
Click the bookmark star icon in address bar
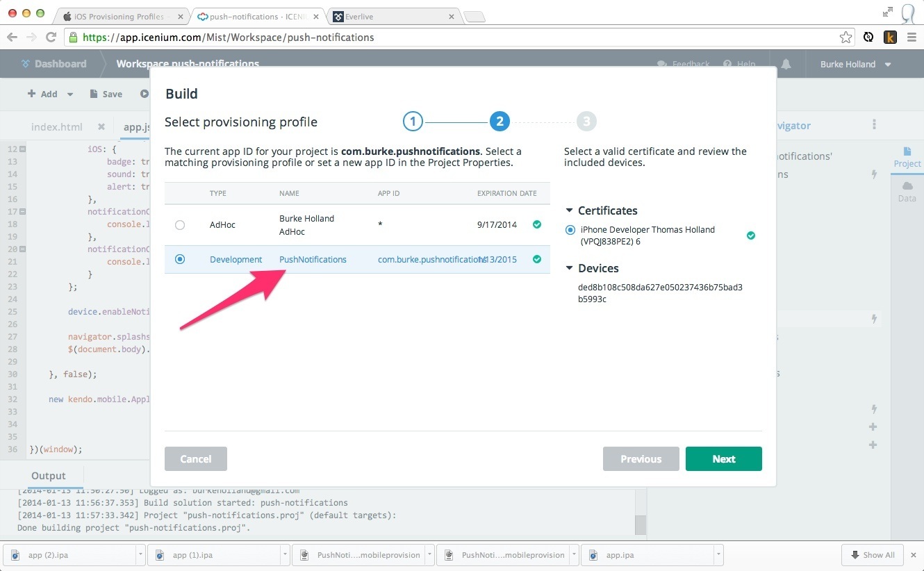point(845,38)
